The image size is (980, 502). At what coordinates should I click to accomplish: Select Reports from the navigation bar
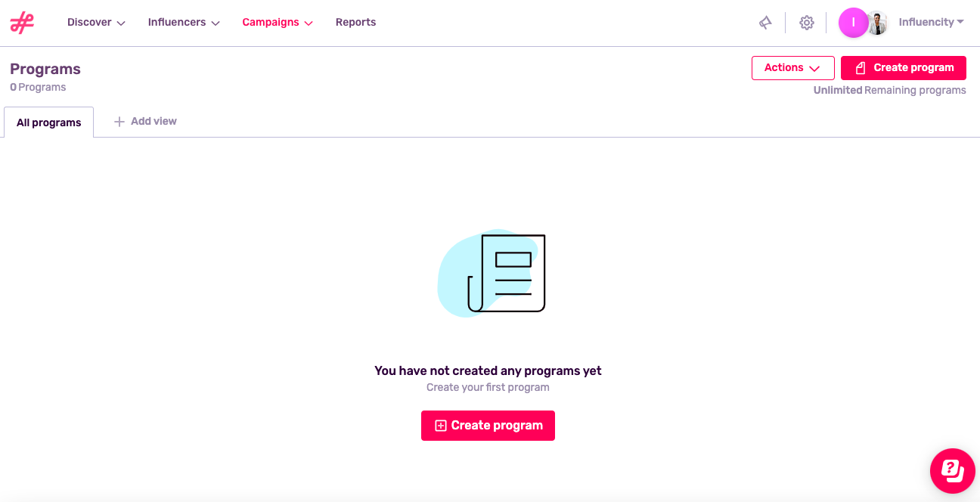[x=355, y=23]
